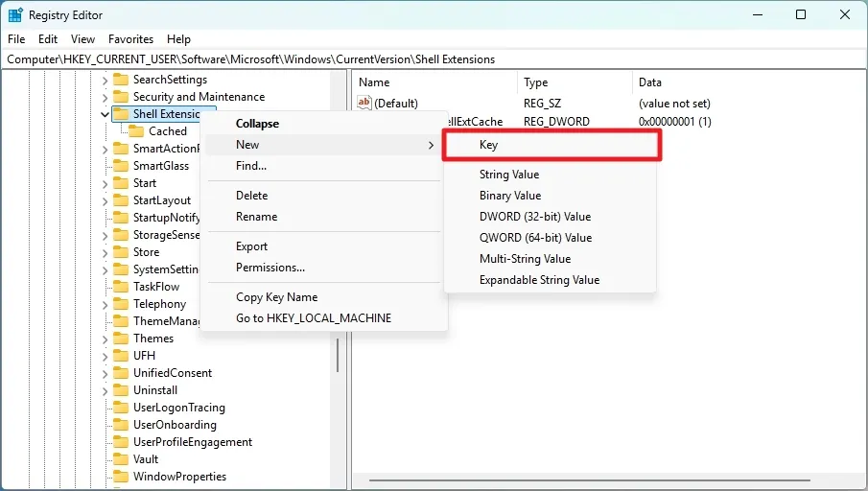Click the Telephony folder icon
The image size is (868, 491).
pos(121,304)
